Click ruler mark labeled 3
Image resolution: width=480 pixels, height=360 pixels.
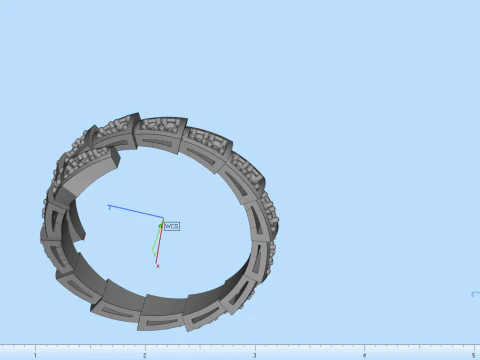click(254, 355)
